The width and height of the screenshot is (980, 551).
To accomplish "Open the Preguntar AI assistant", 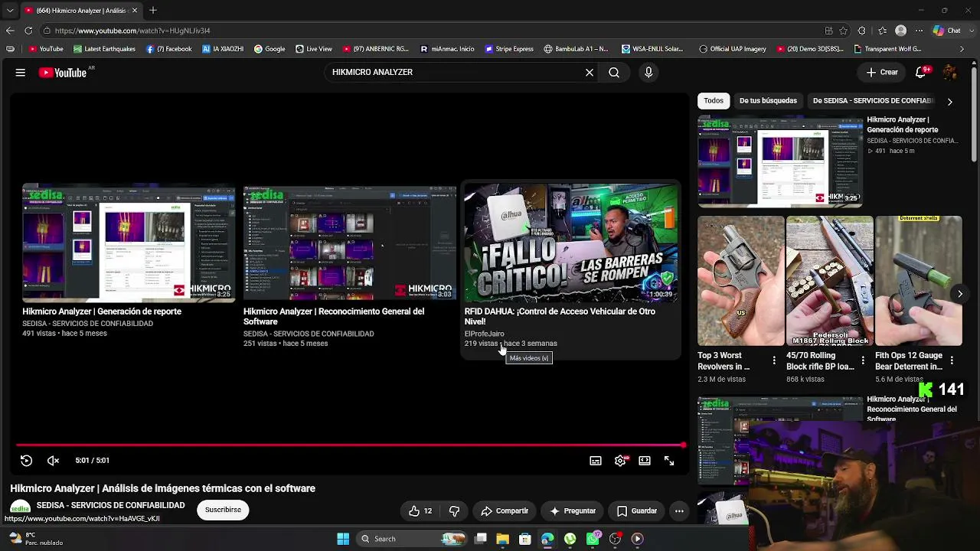I will point(573,511).
